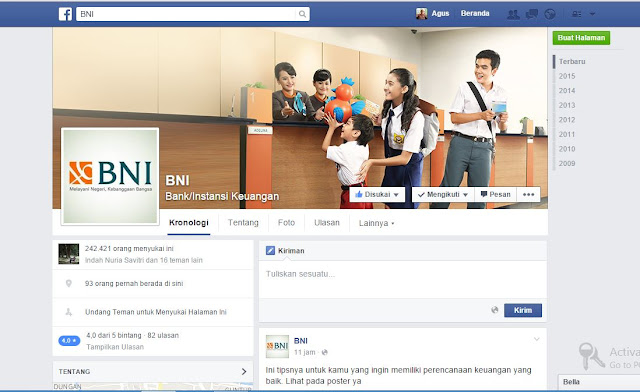640x392 pixels.
Task: Click the 4,0 star rating badge
Action: (69, 341)
